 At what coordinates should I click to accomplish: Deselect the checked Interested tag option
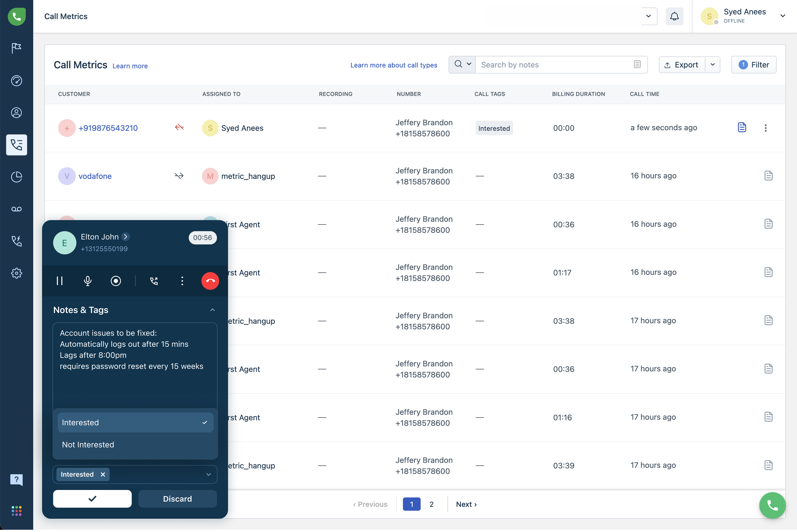point(135,423)
